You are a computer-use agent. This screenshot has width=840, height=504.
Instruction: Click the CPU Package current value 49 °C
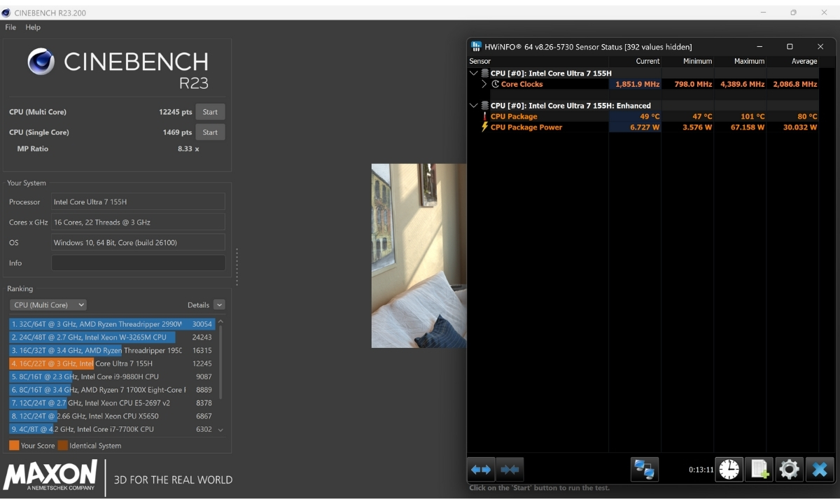tap(650, 116)
